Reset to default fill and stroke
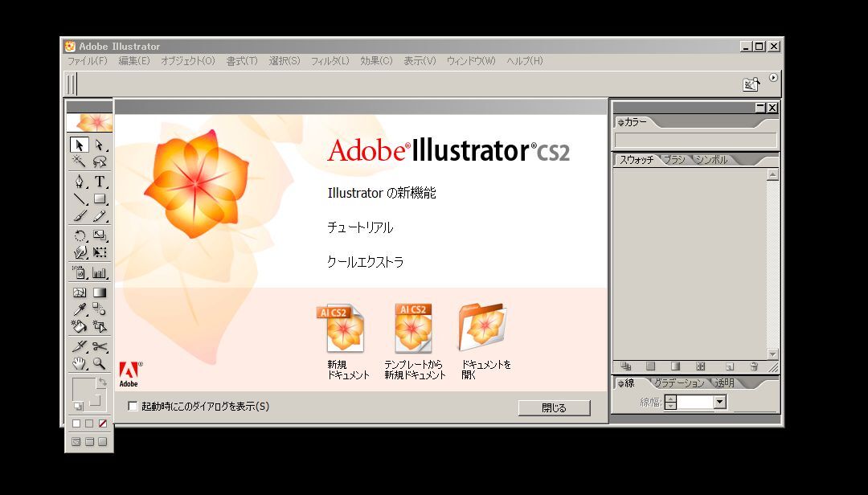868x495 pixels. pyautogui.click(x=78, y=407)
